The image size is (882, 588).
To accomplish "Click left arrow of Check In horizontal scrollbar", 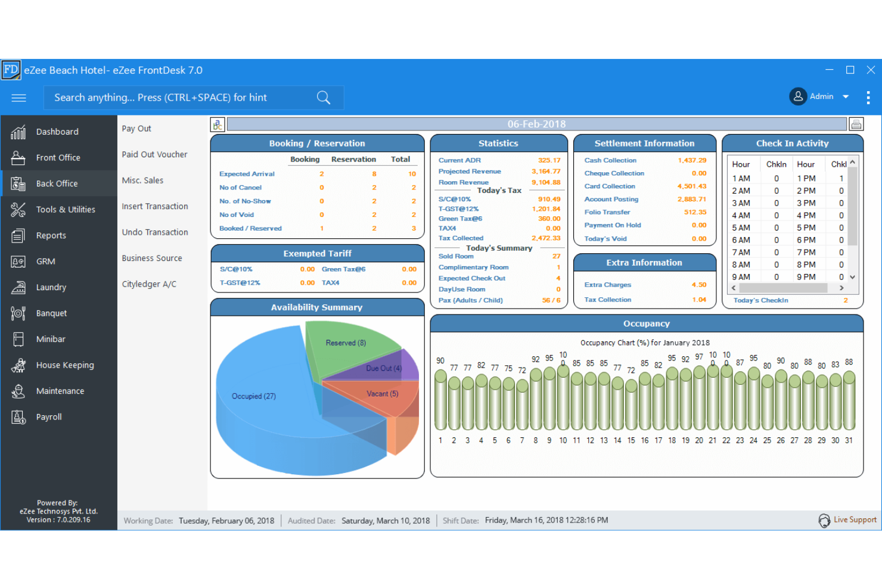I will point(734,288).
